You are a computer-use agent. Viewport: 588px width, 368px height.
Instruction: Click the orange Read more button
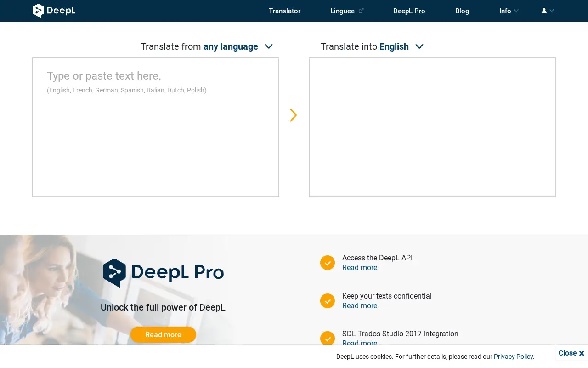[163, 334]
